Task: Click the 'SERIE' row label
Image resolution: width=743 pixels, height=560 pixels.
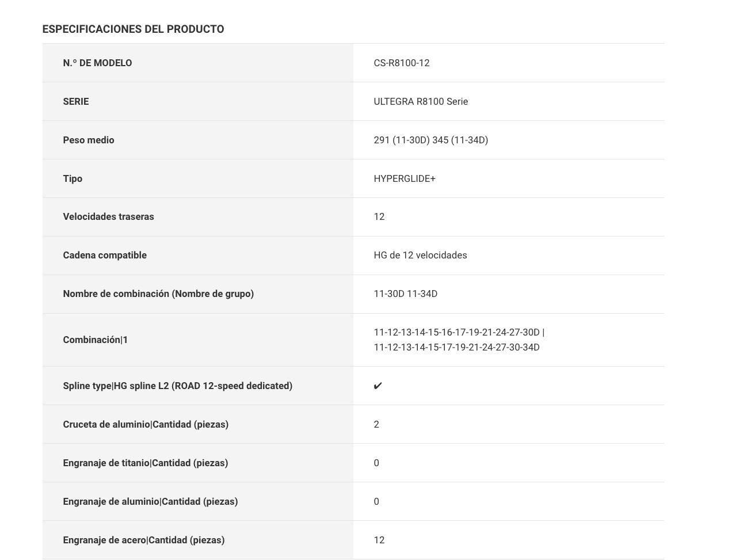Action: [75, 102]
